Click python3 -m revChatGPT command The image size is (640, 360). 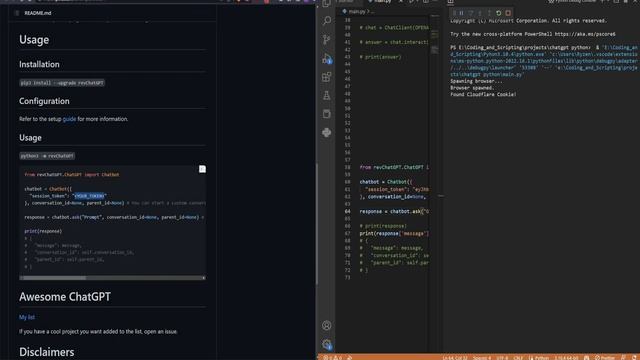click(x=47, y=156)
